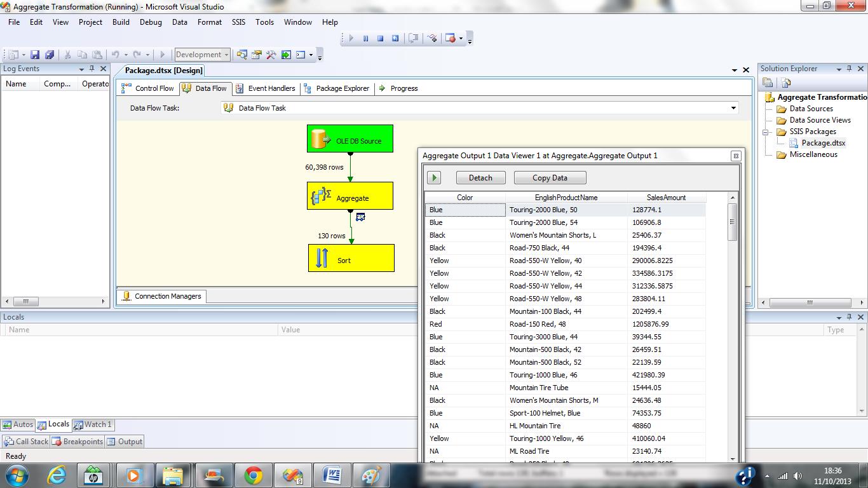This screenshot has width=868, height=488.
Task: Pause debugging with the Break All button
Action: click(x=366, y=39)
